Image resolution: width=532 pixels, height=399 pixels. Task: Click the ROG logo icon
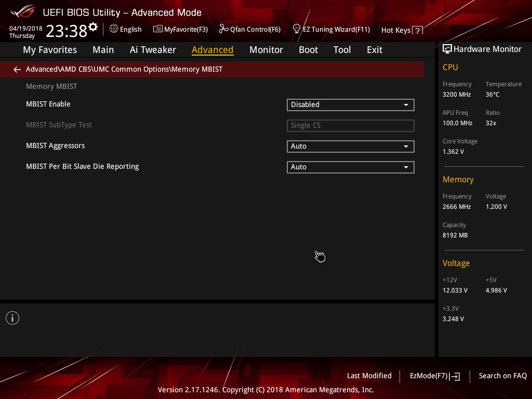[x=22, y=11]
